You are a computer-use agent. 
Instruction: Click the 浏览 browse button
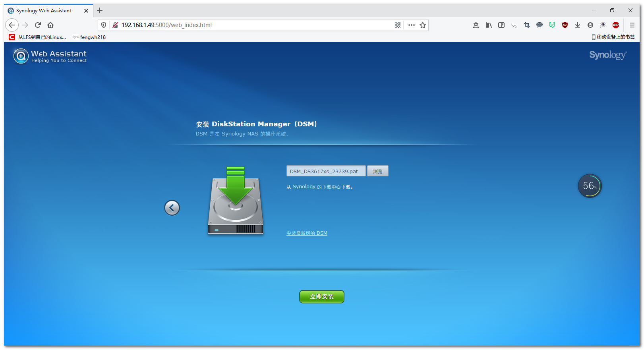pos(378,171)
